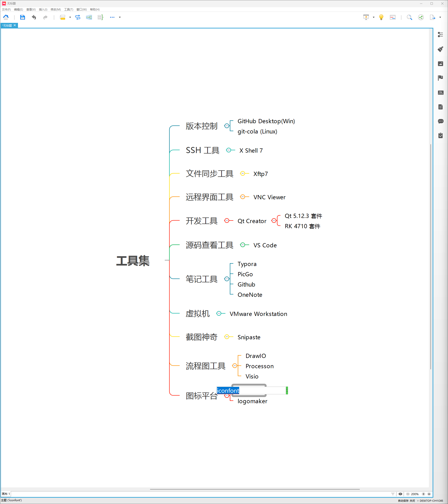448x504 pixels.
Task: Open the 帮助(H) menu
Action: 95,9
